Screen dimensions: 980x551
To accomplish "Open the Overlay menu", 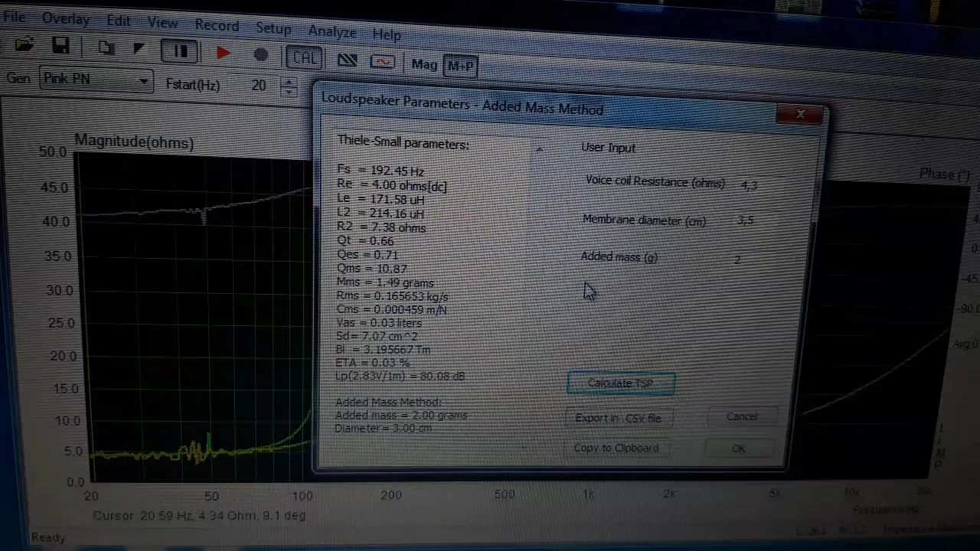I will pos(66,19).
